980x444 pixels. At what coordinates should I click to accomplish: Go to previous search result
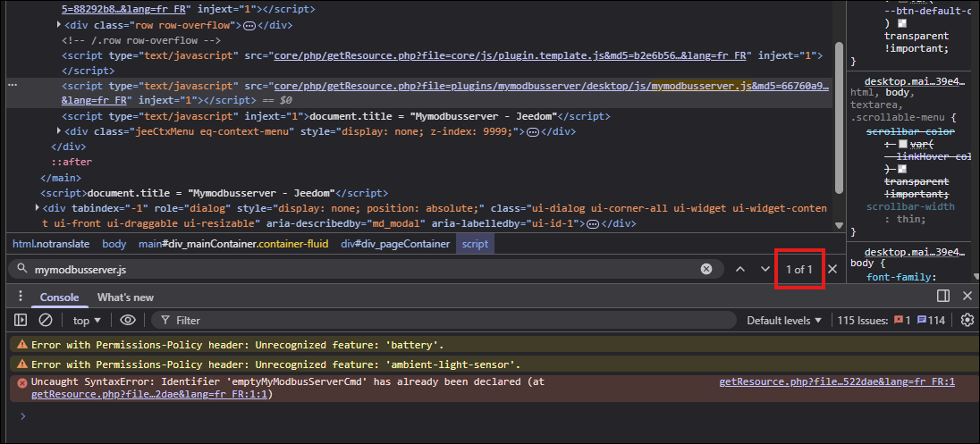tap(739, 269)
